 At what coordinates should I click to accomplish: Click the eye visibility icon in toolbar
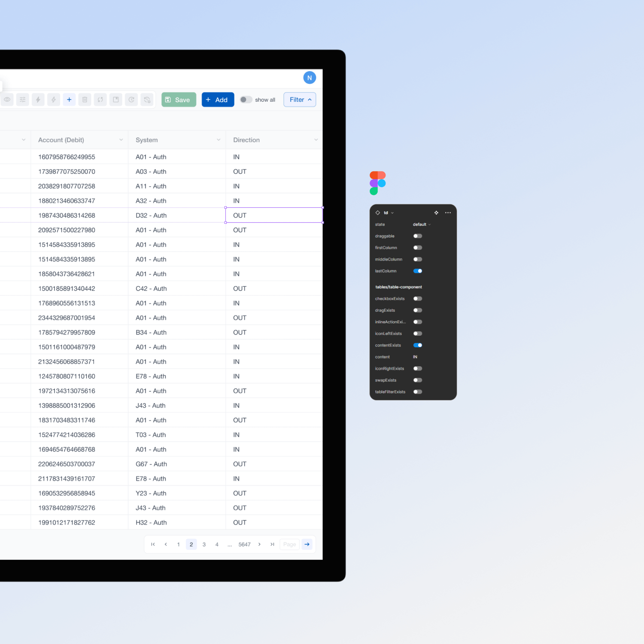click(7, 100)
